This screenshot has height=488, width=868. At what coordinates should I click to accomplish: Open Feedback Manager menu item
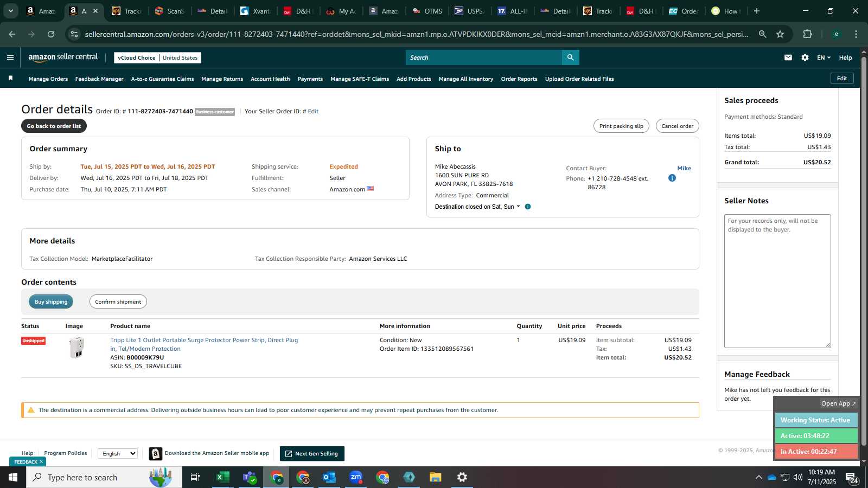(x=99, y=79)
